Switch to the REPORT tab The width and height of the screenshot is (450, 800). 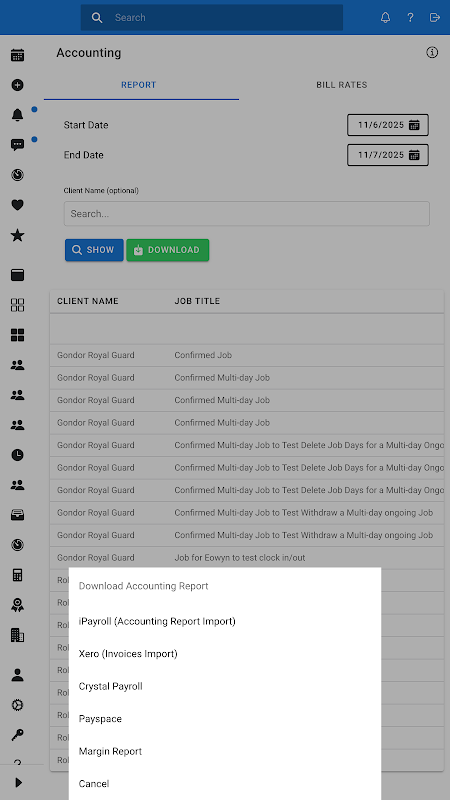pyautogui.click(x=139, y=85)
